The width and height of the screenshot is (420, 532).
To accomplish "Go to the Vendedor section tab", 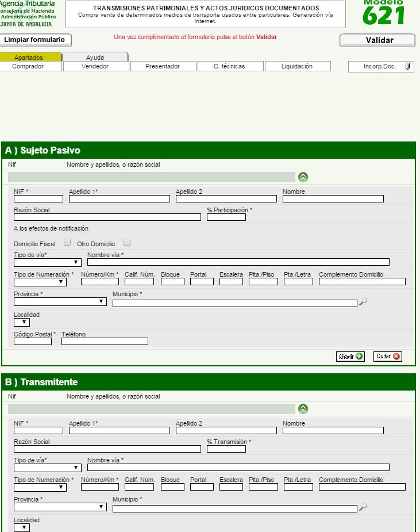I will 96,66.
